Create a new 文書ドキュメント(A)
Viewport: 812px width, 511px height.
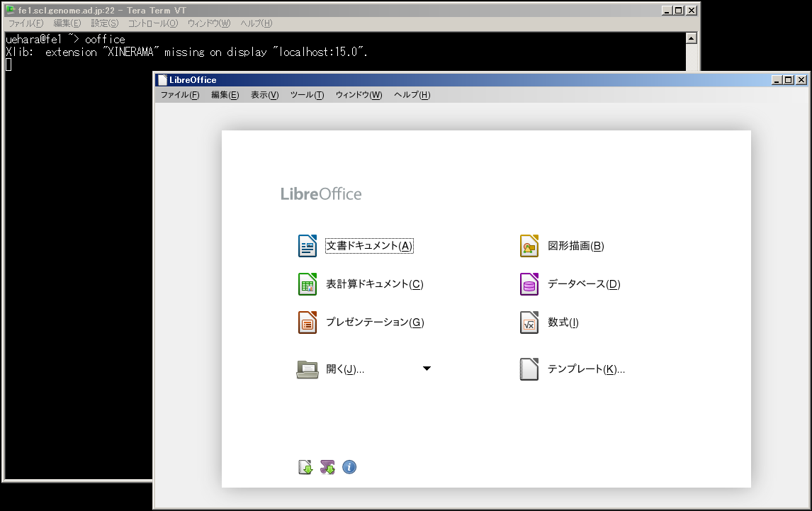click(369, 246)
